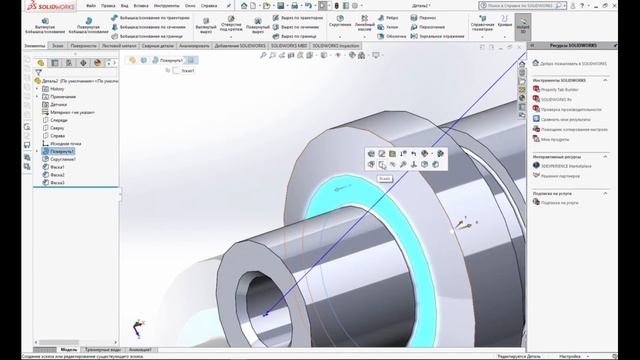
Task: Click the Home icon in the top toolbar
Action: coord(244,6)
